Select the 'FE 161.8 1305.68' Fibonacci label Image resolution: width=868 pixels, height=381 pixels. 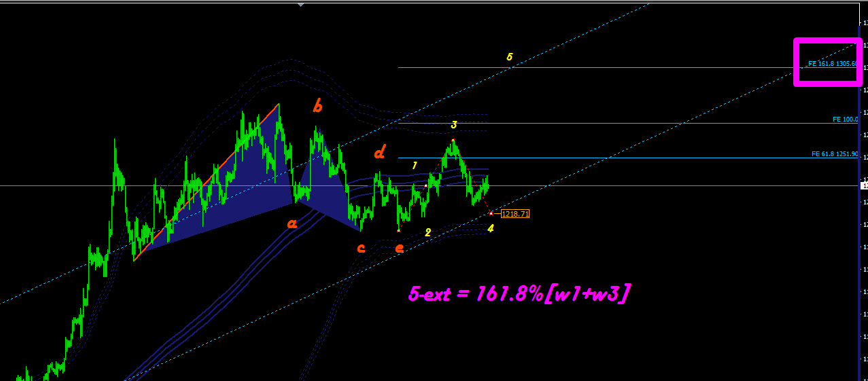[x=833, y=64]
